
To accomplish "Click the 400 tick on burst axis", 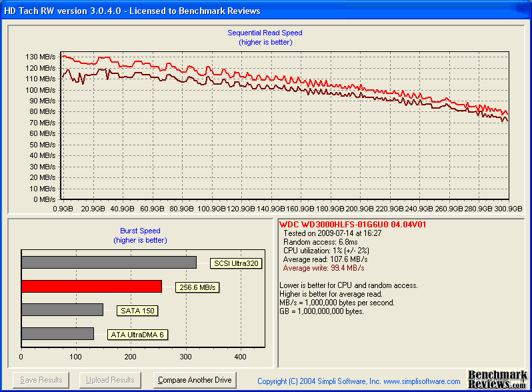I will [241, 357].
